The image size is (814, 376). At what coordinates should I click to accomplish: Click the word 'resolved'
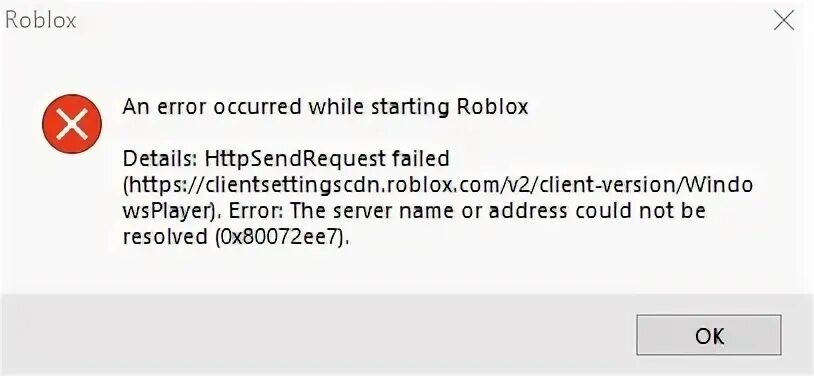click(165, 237)
